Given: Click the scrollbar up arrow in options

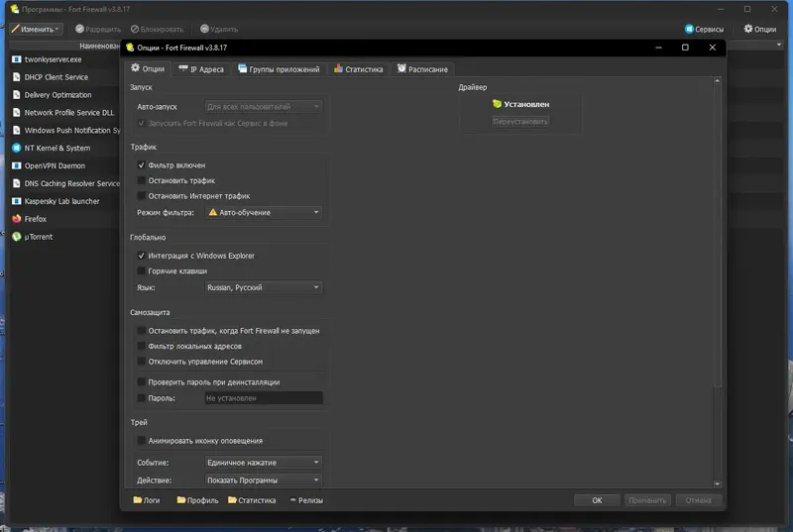Looking at the screenshot, I should pos(717,81).
